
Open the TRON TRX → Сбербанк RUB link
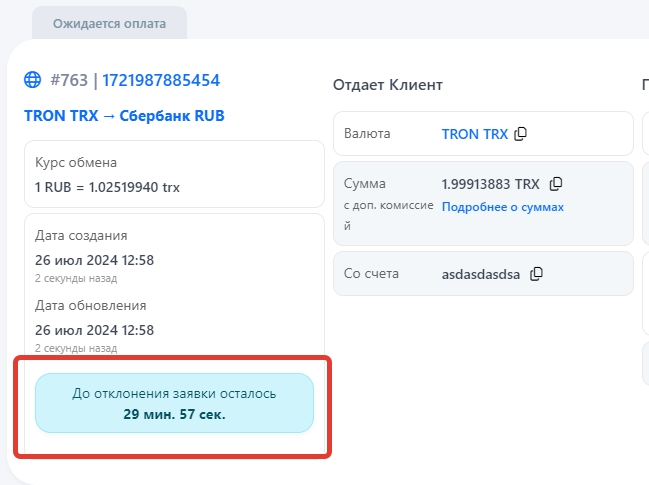pyautogui.click(x=124, y=116)
